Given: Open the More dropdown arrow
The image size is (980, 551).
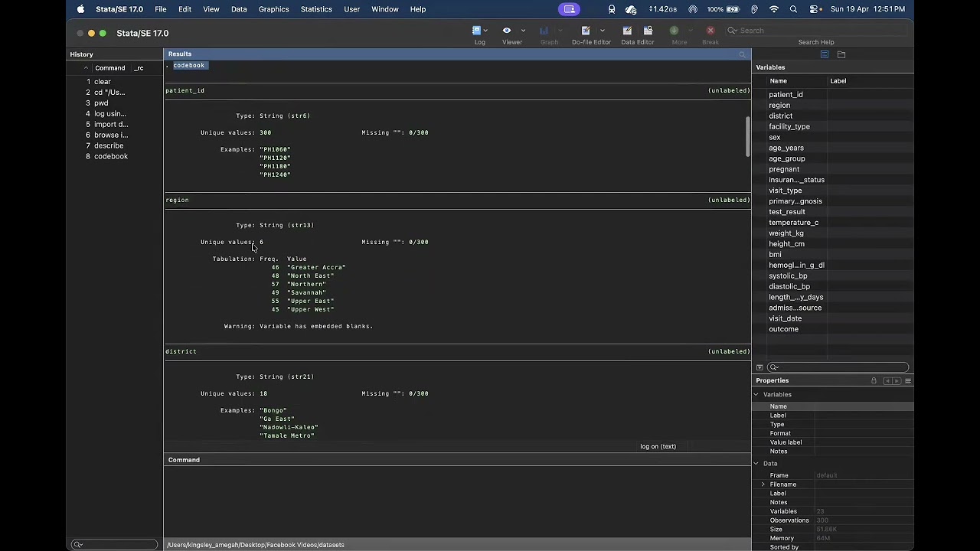Looking at the screenshot, I should coord(690,31).
